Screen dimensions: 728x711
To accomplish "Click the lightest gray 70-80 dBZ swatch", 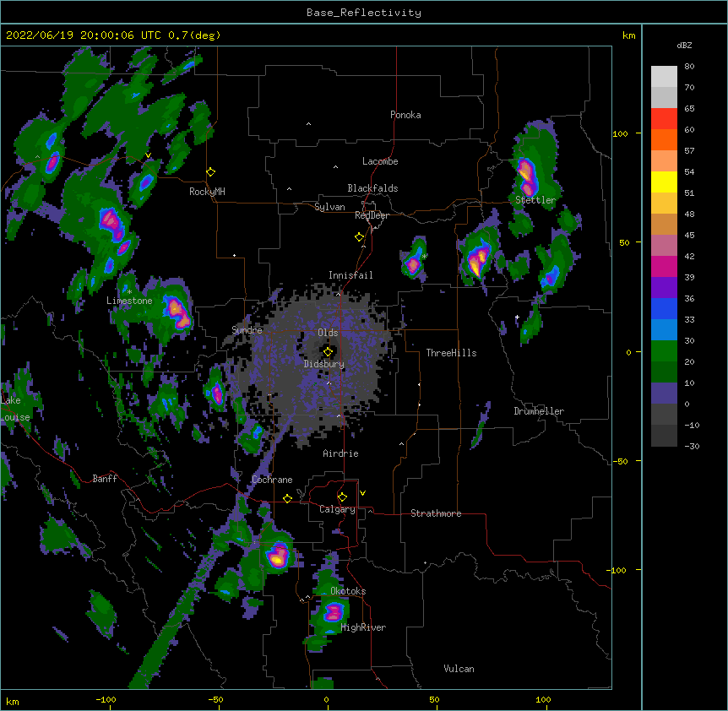I will click(664, 77).
